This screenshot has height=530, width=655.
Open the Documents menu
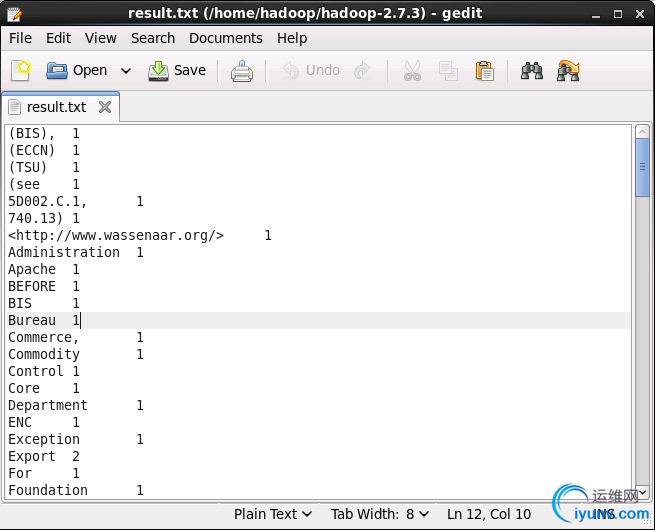[x=226, y=38]
